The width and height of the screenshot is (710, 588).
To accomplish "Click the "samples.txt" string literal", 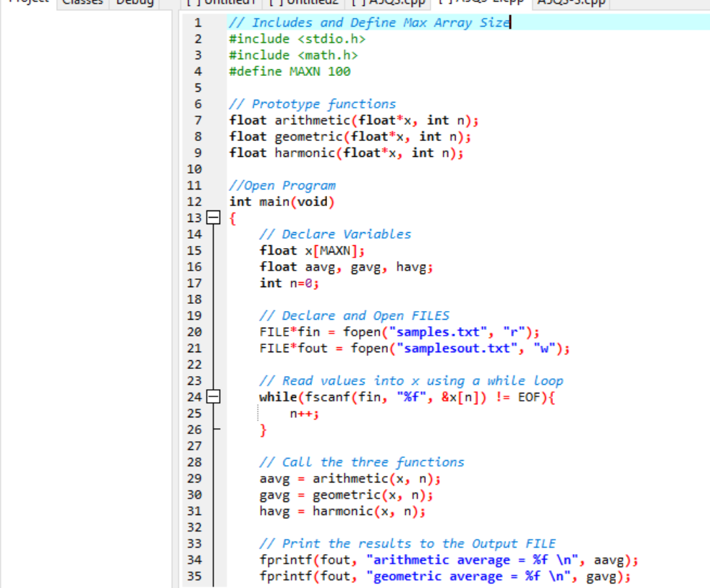I will (x=437, y=332).
